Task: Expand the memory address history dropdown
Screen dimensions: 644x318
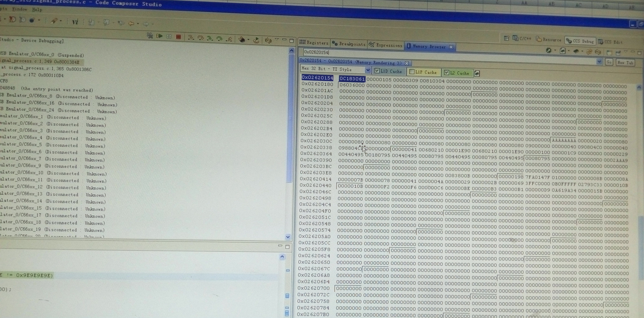Action: coord(599,61)
